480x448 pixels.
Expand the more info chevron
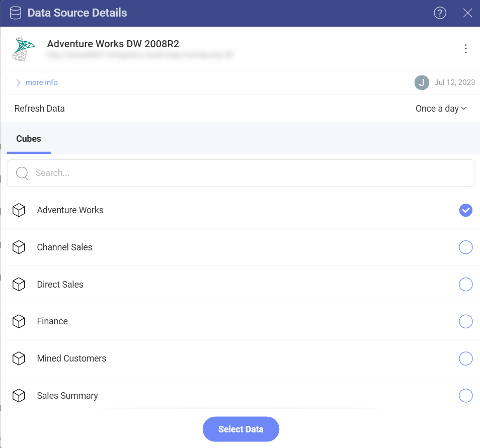pyautogui.click(x=19, y=82)
